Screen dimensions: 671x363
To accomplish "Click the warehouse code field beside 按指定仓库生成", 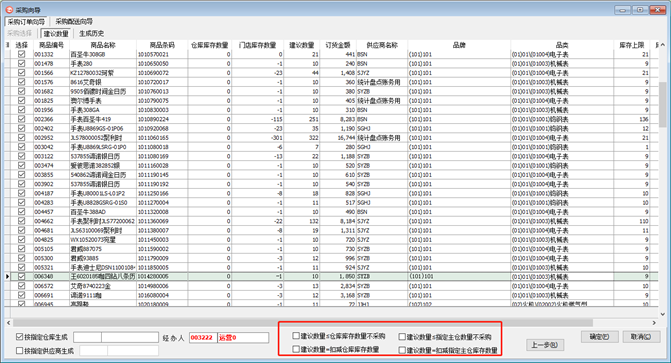I will click(x=87, y=337).
